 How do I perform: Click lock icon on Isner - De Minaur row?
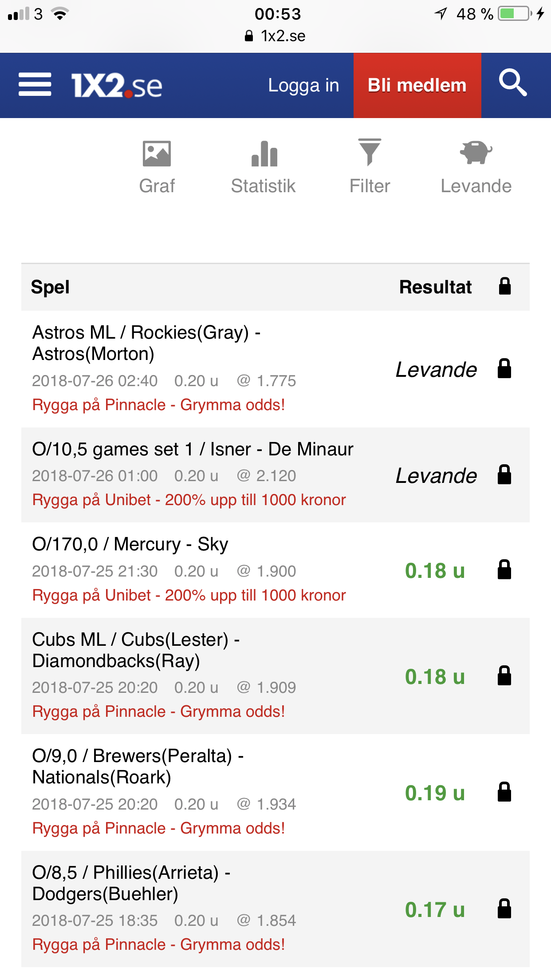[504, 474]
